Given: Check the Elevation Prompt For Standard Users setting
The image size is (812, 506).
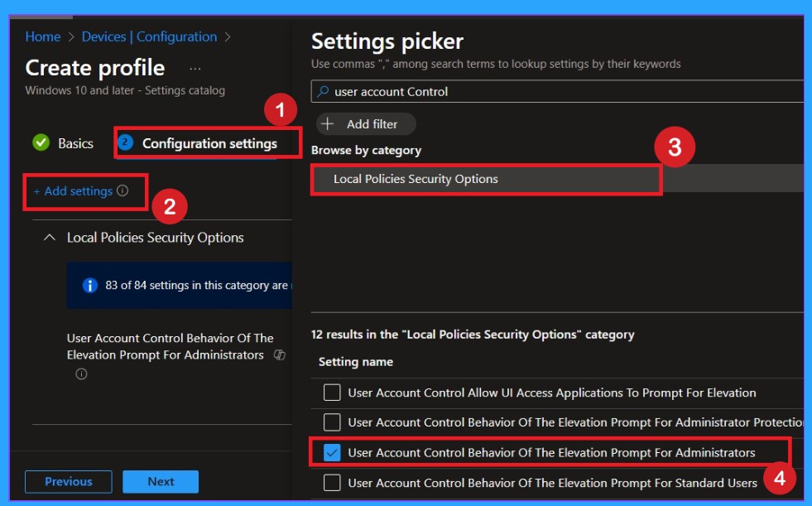Looking at the screenshot, I should pos(331,482).
